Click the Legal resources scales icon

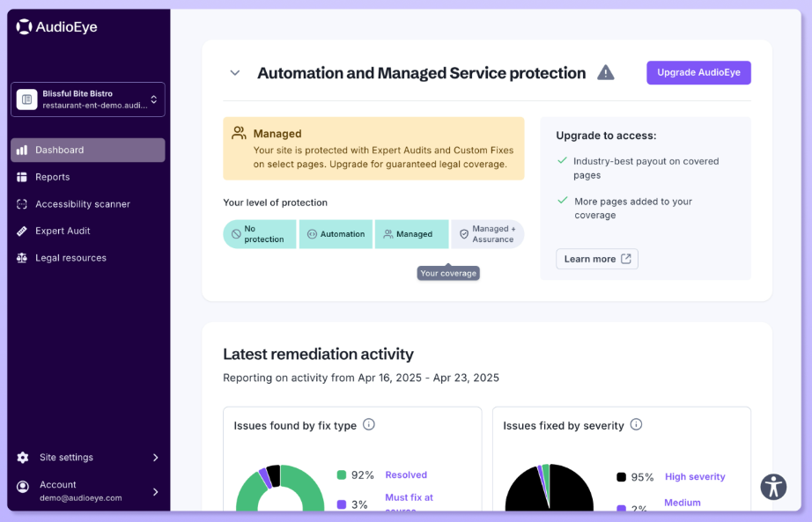pyautogui.click(x=22, y=258)
